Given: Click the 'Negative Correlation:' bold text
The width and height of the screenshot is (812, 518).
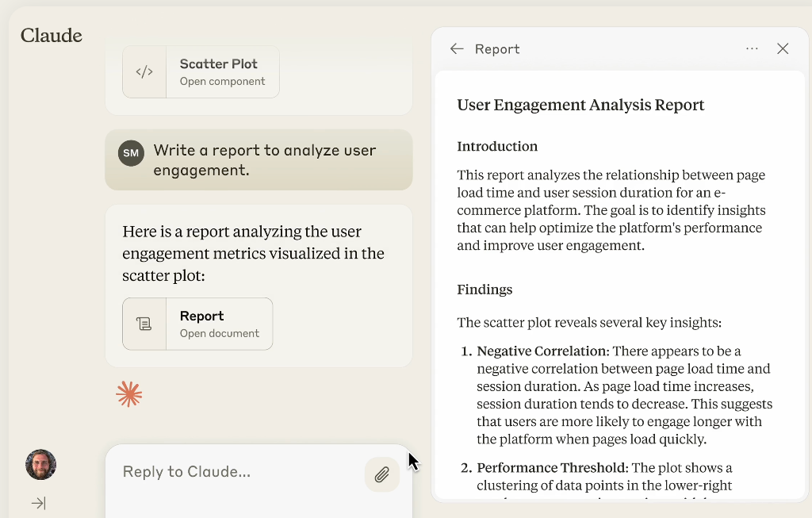Looking at the screenshot, I should pyautogui.click(x=543, y=351).
